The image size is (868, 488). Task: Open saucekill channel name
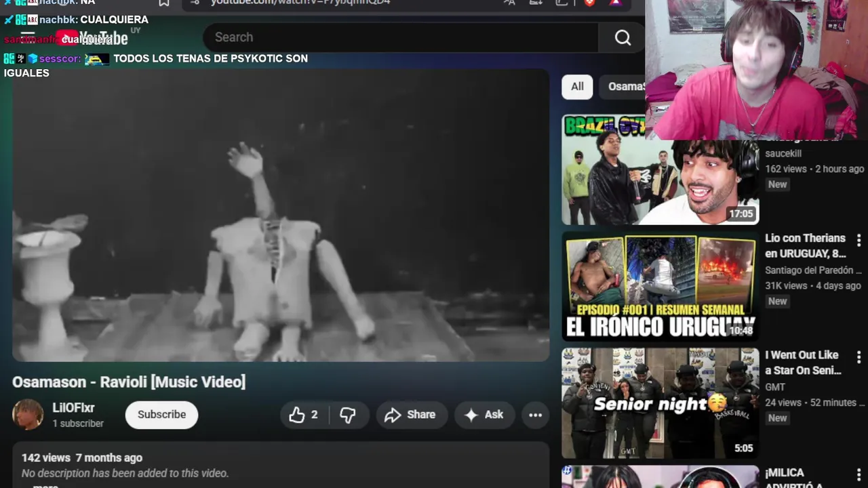point(783,154)
